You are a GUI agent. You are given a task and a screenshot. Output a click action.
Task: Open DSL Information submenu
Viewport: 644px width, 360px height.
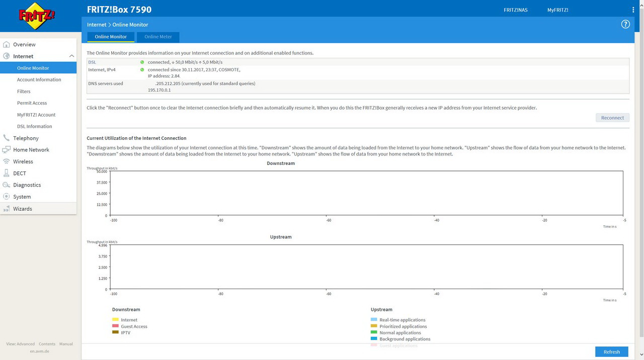pos(34,126)
